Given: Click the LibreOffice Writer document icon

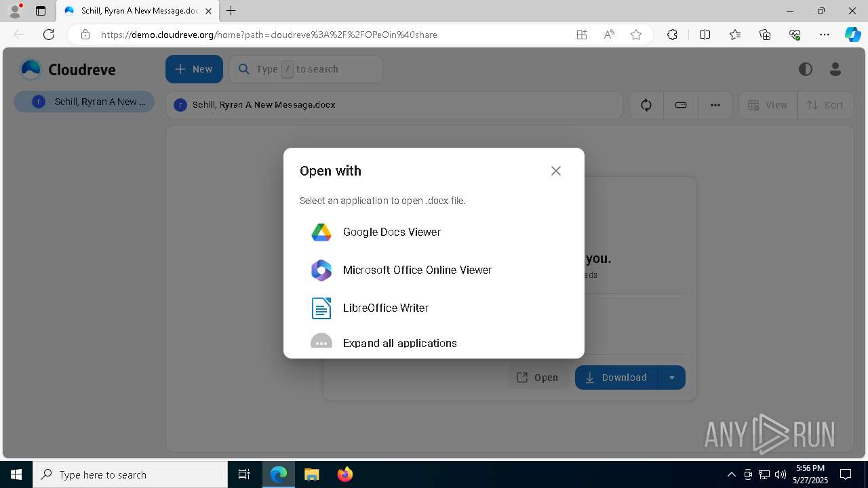Looking at the screenshot, I should 321,308.
